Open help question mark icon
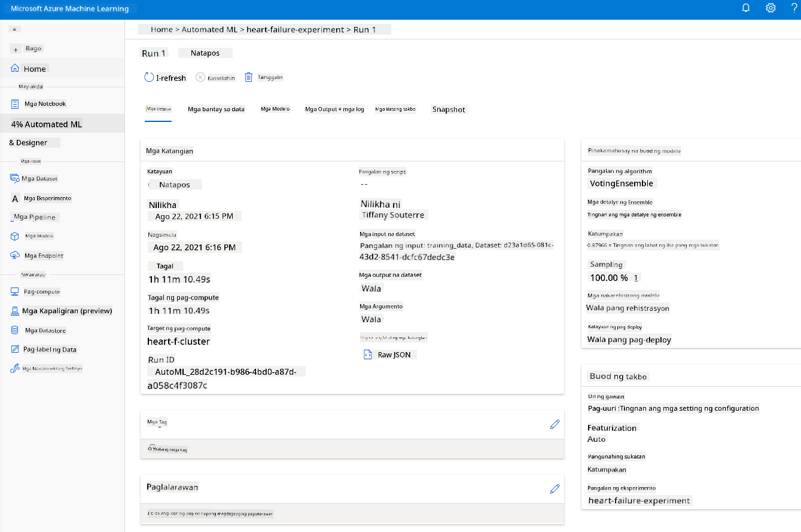 pyautogui.click(x=794, y=8)
